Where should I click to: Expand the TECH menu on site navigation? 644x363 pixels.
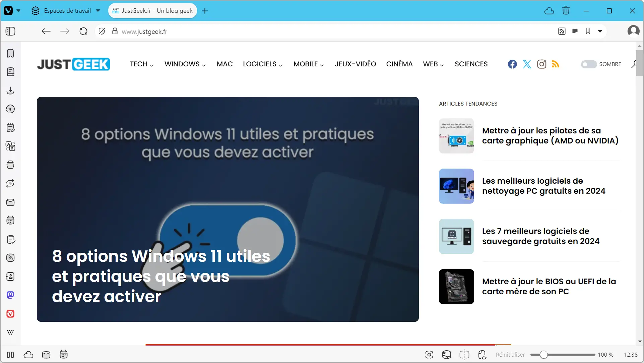click(142, 64)
